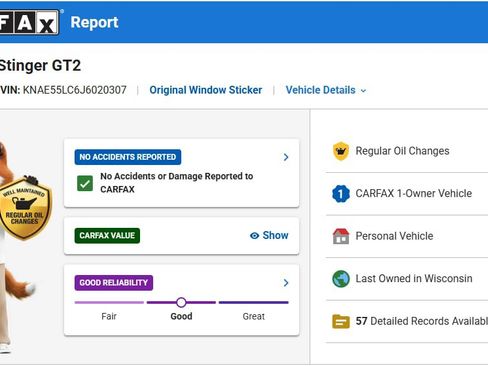488x366 pixels.
Task: Open Good Reliability card chevron
Action: 286,283
